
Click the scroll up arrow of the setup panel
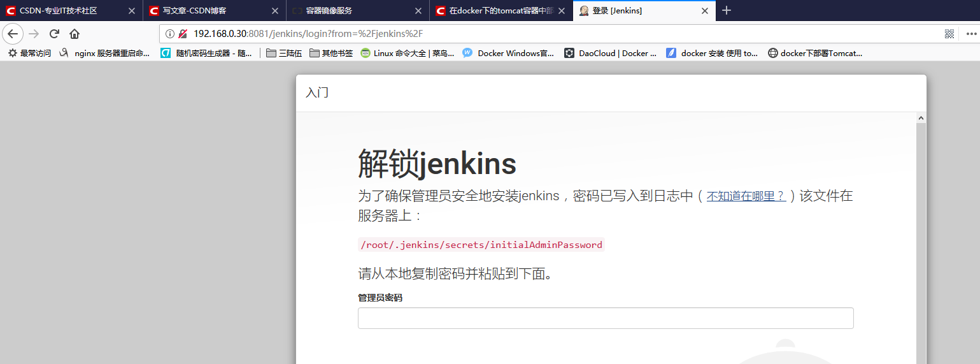(921, 118)
